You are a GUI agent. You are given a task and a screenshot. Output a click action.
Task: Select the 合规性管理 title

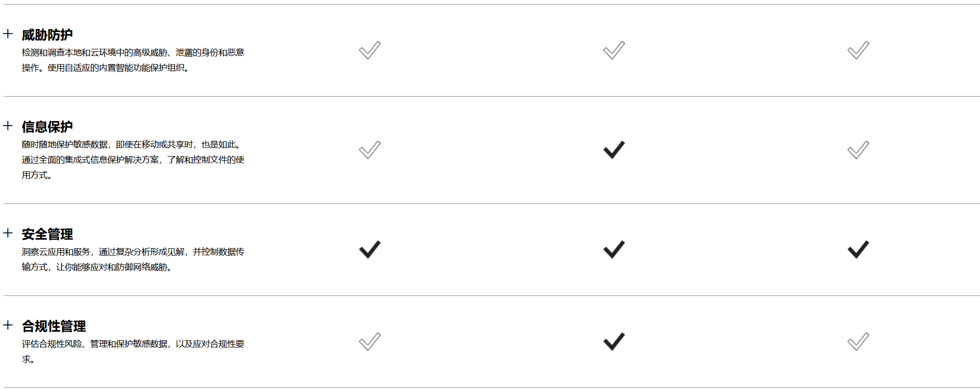pyautogui.click(x=54, y=326)
